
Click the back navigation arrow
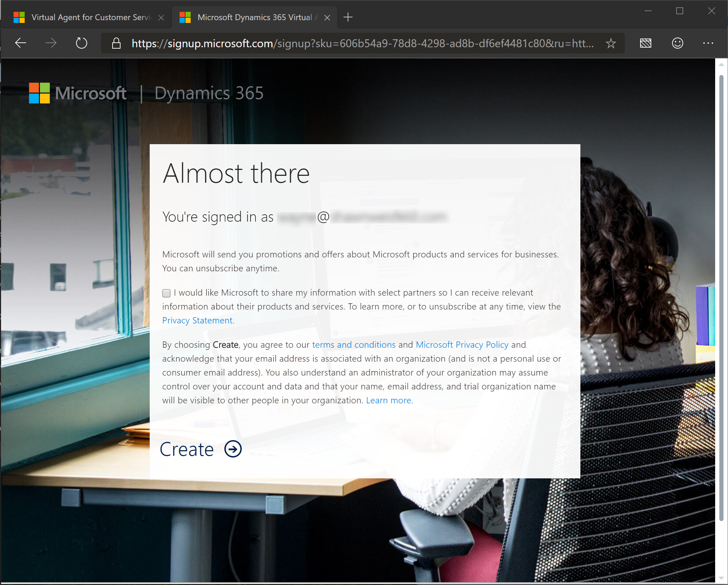point(20,43)
